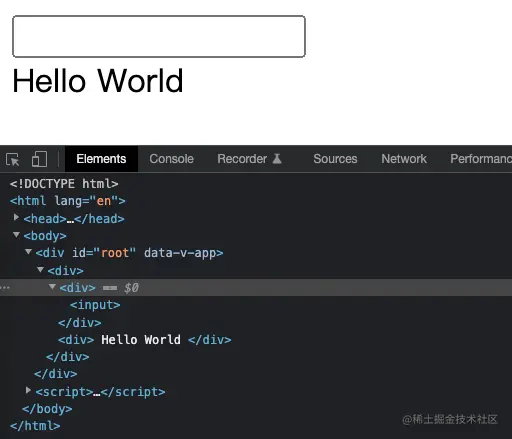The width and height of the screenshot is (512, 439).
Task: Select the DOCTYPE html line
Action: 64,184
